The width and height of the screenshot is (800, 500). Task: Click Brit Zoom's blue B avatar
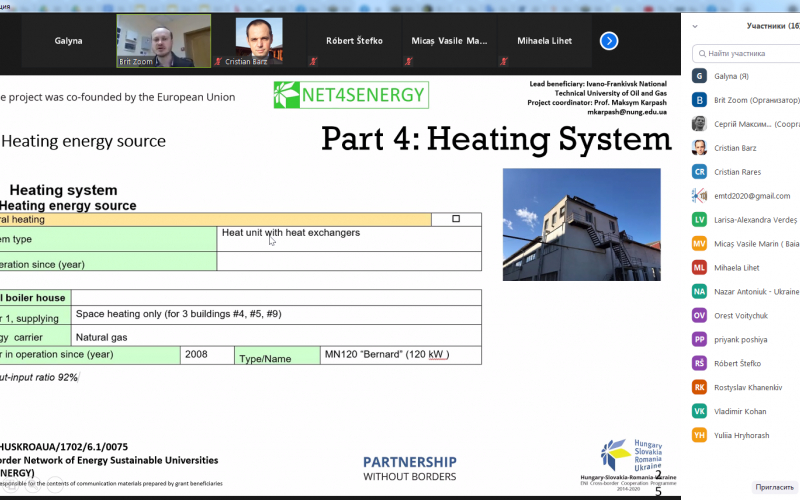pyautogui.click(x=699, y=100)
